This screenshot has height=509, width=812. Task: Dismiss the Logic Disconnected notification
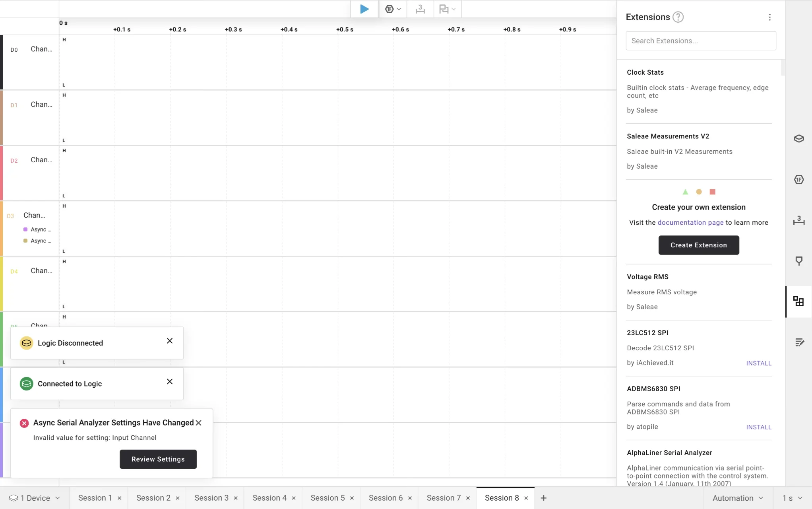[x=170, y=341]
